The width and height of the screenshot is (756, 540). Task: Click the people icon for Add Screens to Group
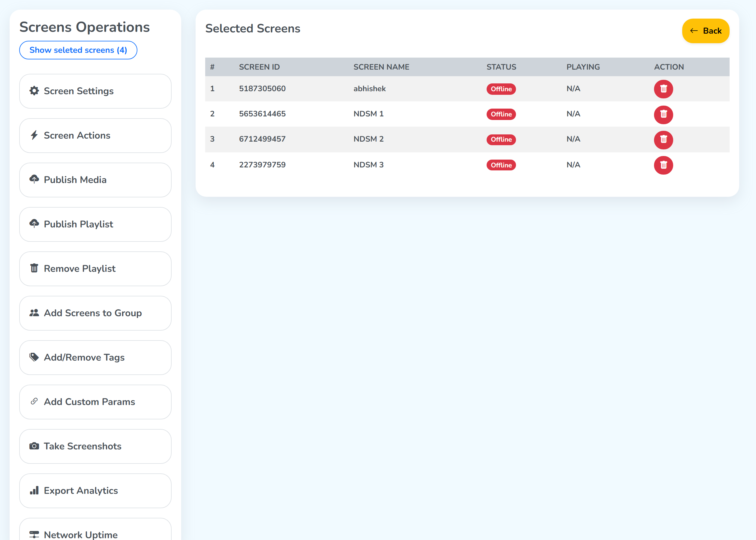(34, 313)
